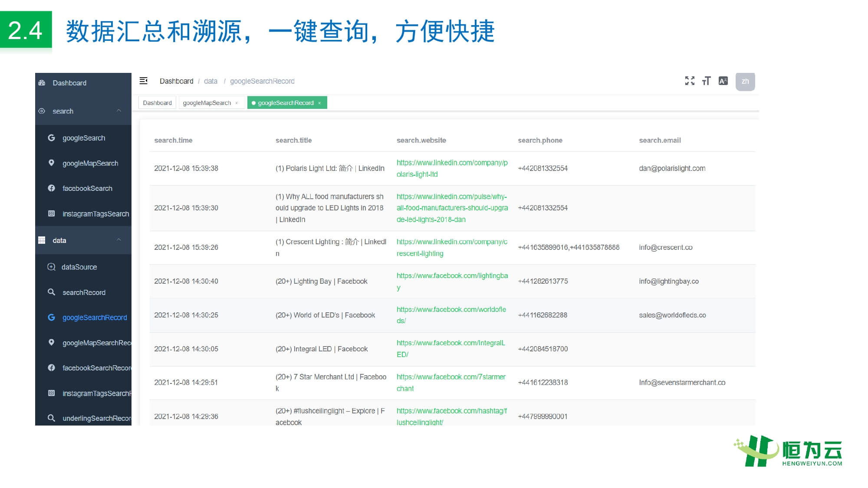Close the googleSearchRecord tab
Image resolution: width=868 pixels, height=488 pixels.
point(319,103)
